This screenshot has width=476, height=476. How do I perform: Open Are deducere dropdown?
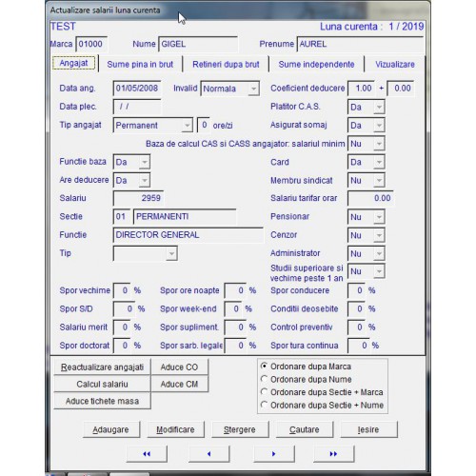(144, 180)
